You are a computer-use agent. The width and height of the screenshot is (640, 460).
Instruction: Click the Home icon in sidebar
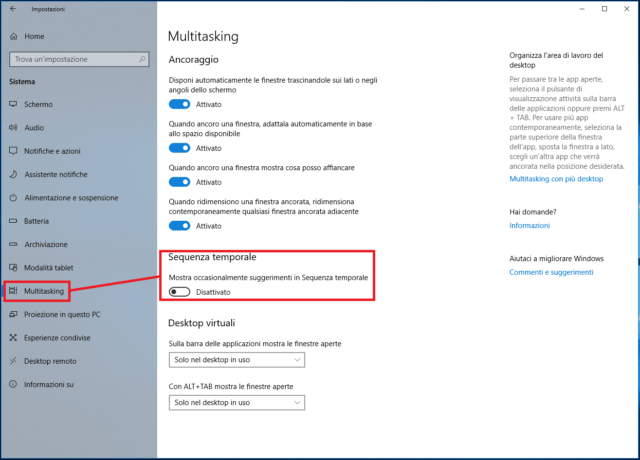pos(13,36)
